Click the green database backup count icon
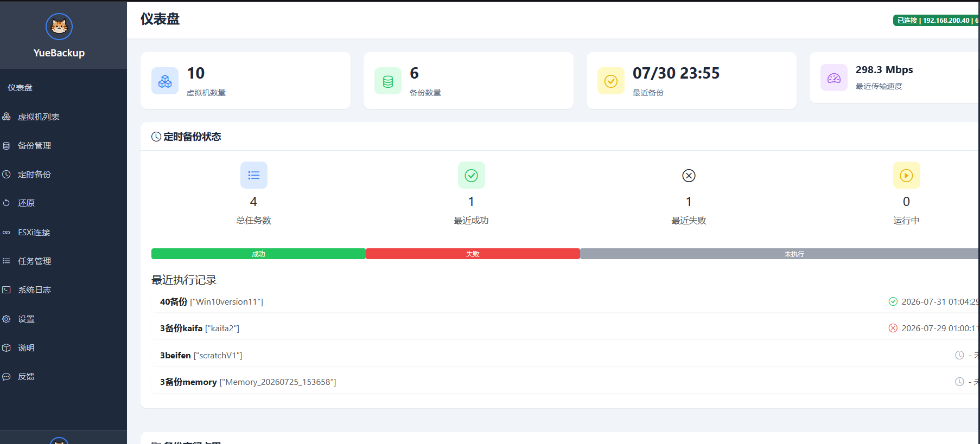The height and width of the screenshot is (444, 980). point(388,81)
